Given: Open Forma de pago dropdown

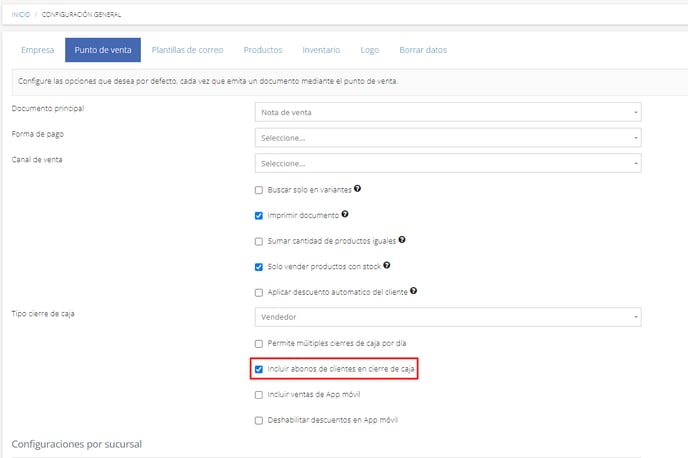Looking at the screenshot, I should coord(448,138).
